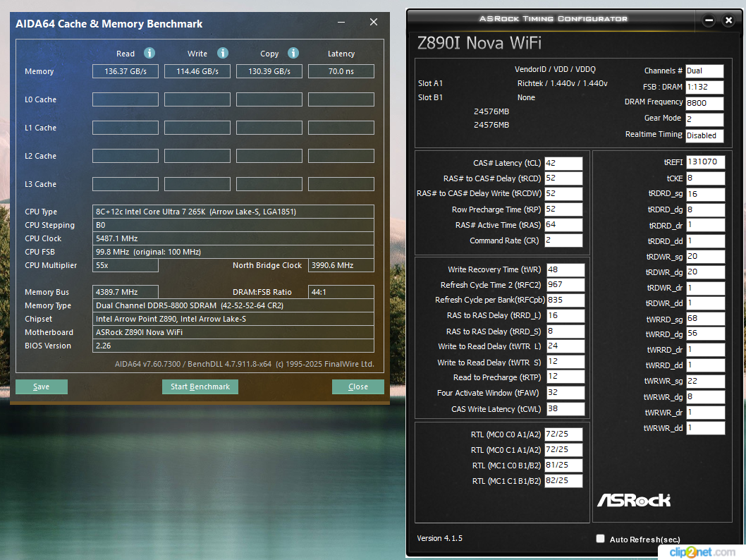Click the CPU Type value in AIDA64
The image size is (746, 560).
(x=233, y=212)
